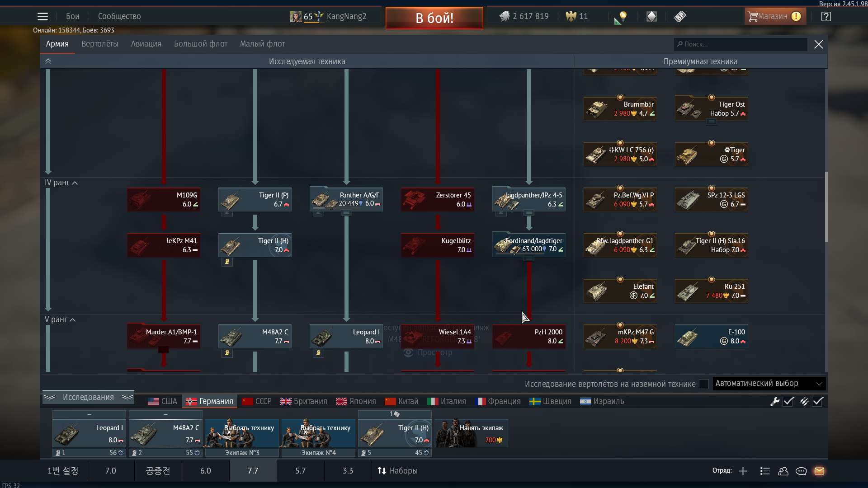This screenshot has width=868, height=488.
Task: Toggle the auto-repair checkbox beside wrench
Action: (x=789, y=401)
